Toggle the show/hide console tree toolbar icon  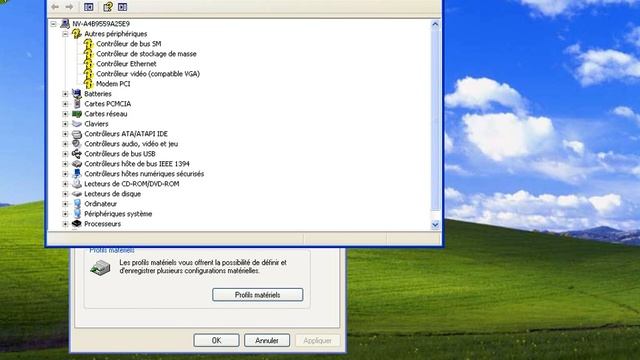pyautogui.click(x=89, y=7)
